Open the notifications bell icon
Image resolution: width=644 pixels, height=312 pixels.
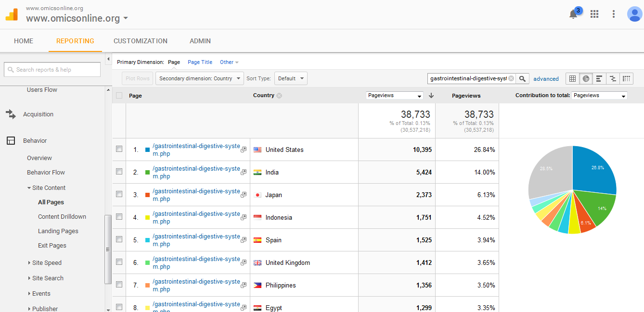[x=573, y=14]
